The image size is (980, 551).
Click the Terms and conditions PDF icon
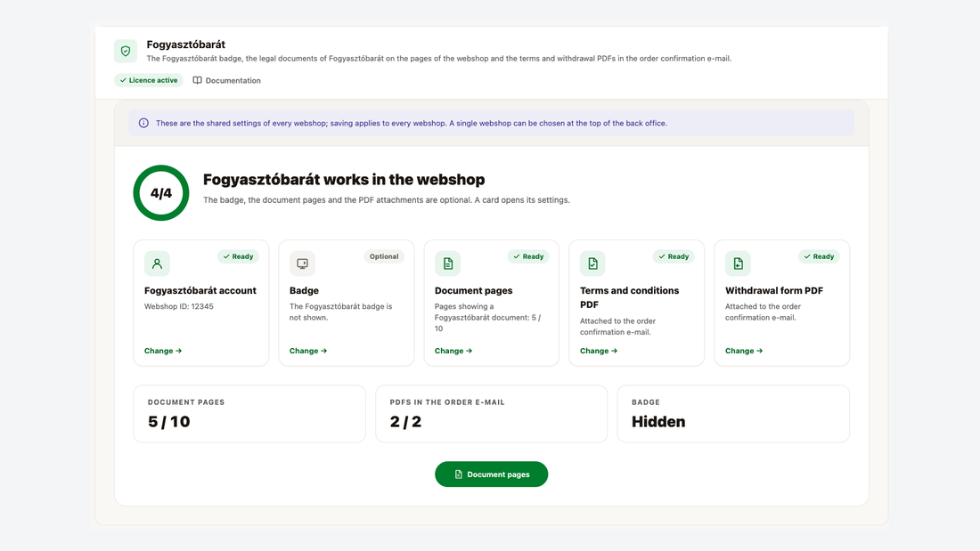(592, 263)
